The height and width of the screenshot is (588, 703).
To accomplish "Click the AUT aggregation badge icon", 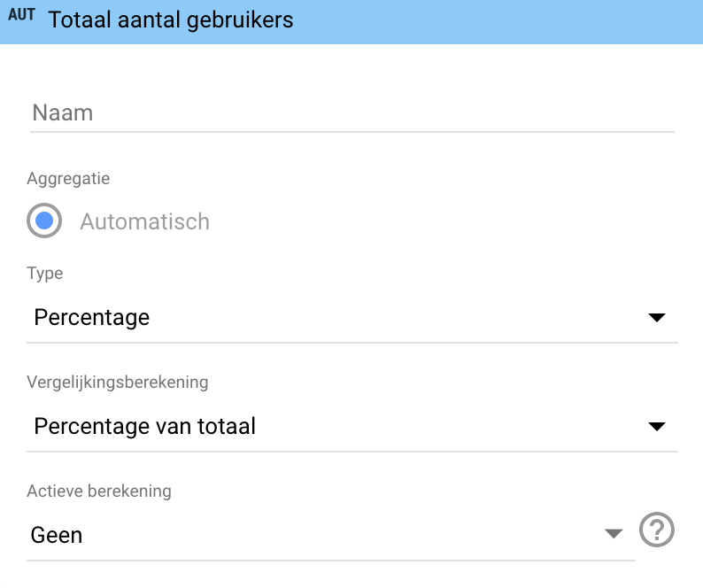I will pyautogui.click(x=21, y=17).
